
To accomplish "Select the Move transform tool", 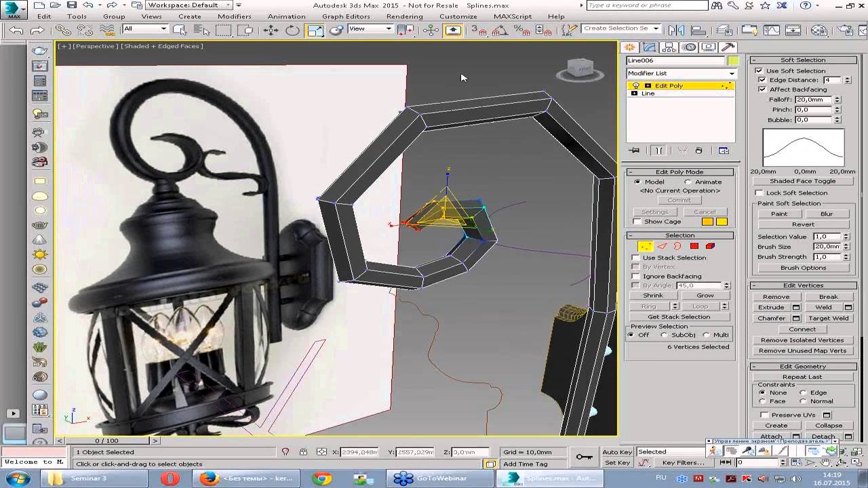I will tap(271, 30).
